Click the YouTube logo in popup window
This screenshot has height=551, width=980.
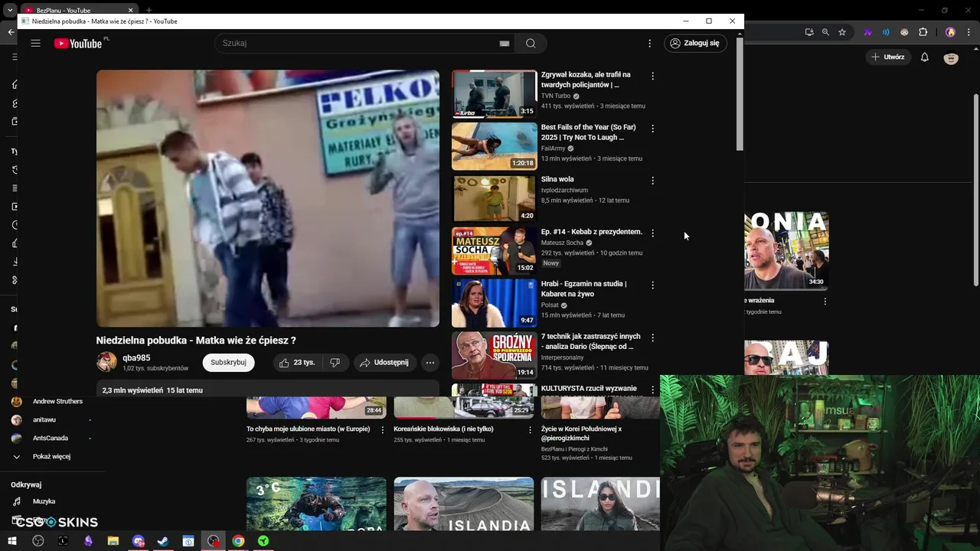click(78, 44)
